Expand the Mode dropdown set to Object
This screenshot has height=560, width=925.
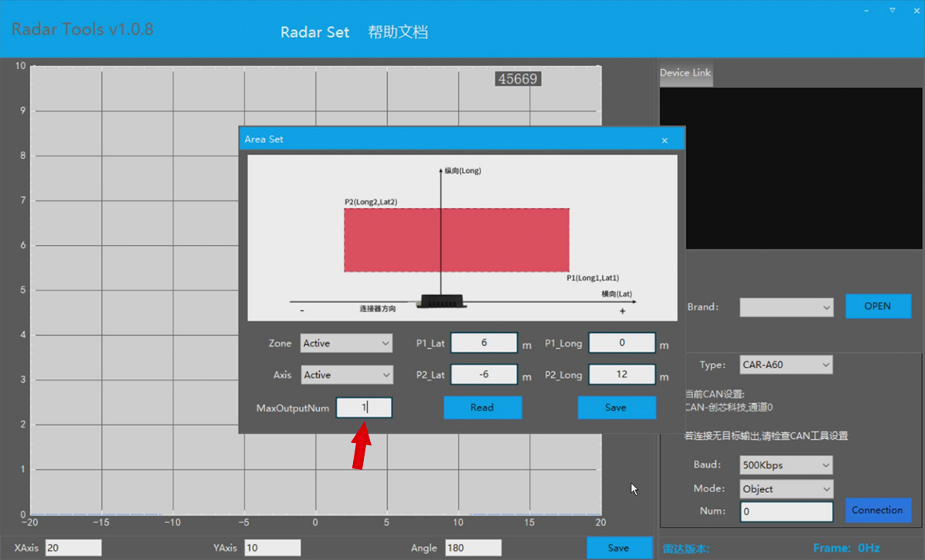click(786, 489)
